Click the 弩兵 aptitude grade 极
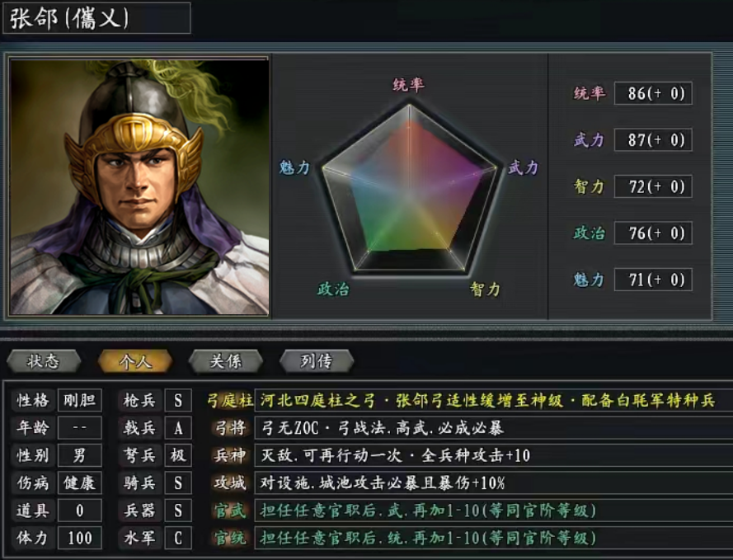The image size is (733, 560). point(178,455)
